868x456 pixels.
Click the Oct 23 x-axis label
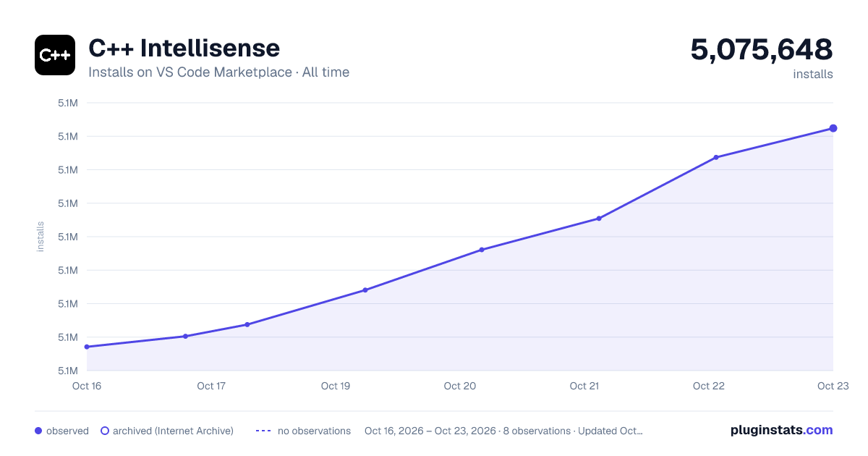[833, 386]
